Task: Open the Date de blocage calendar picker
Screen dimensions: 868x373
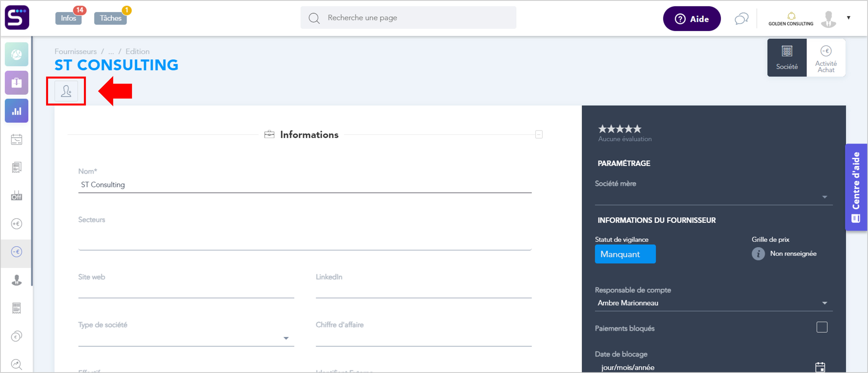Action: pyautogui.click(x=820, y=367)
